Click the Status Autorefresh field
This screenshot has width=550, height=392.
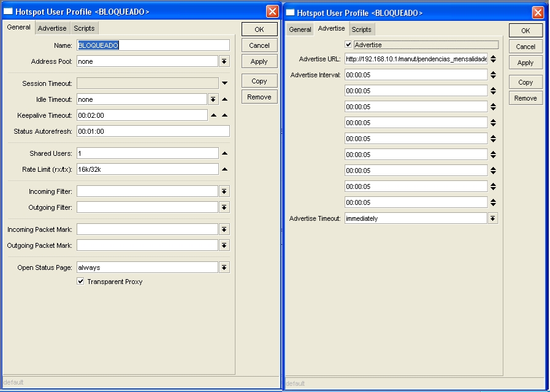[153, 131]
